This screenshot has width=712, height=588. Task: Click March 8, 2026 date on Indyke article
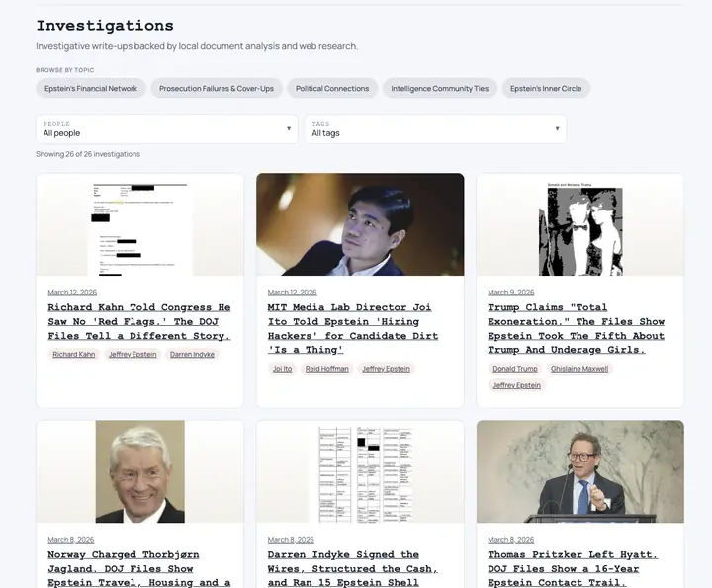291,540
